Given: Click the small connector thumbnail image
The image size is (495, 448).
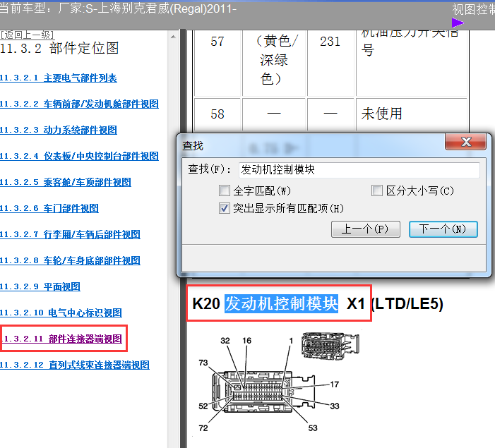Looking at the screenshot, I should coord(330,345).
